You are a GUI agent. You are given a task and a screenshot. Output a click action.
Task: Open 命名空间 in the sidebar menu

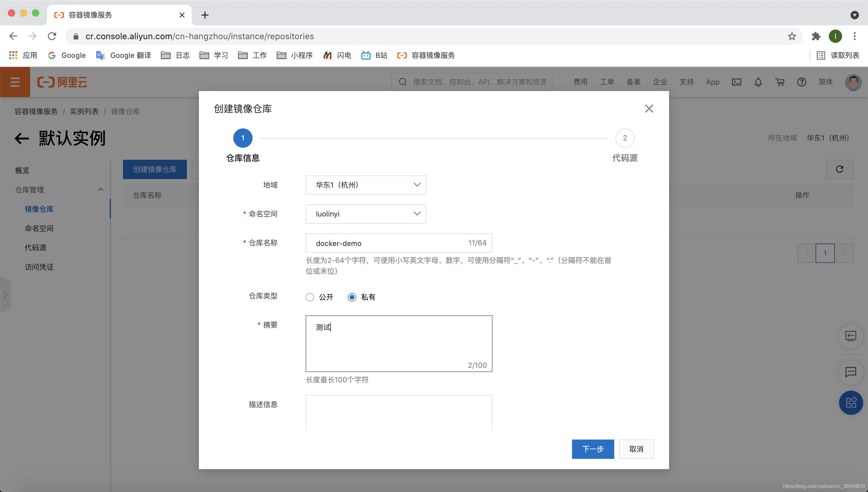(39, 229)
